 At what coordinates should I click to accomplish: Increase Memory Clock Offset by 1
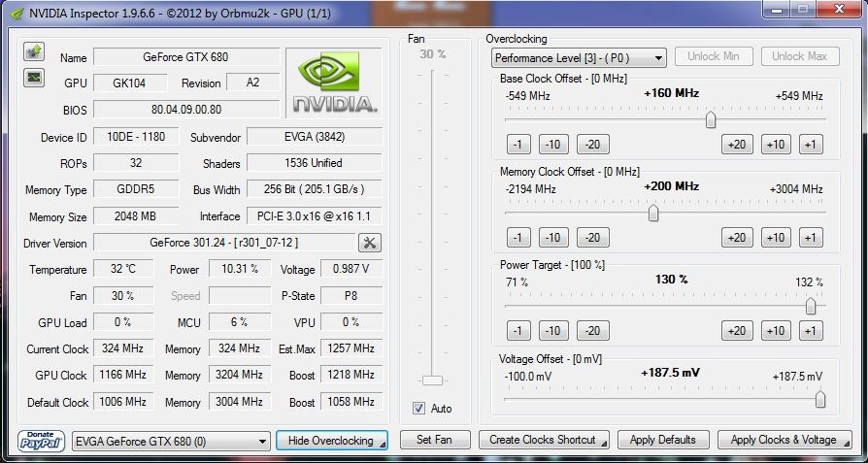point(811,237)
